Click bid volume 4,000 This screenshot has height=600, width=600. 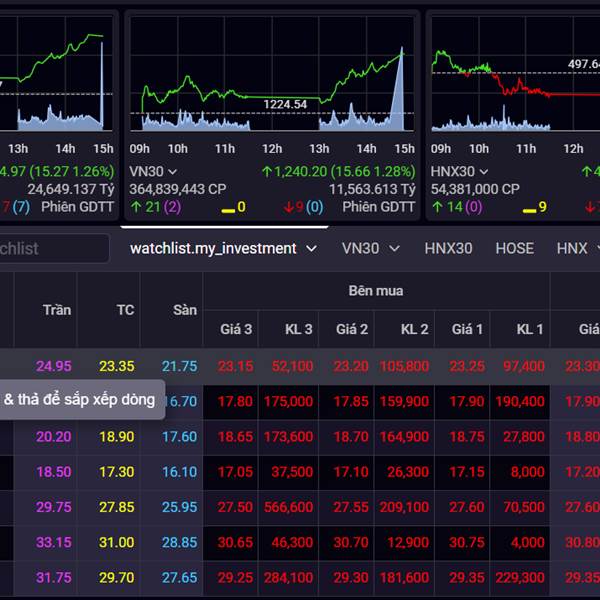click(528, 542)
